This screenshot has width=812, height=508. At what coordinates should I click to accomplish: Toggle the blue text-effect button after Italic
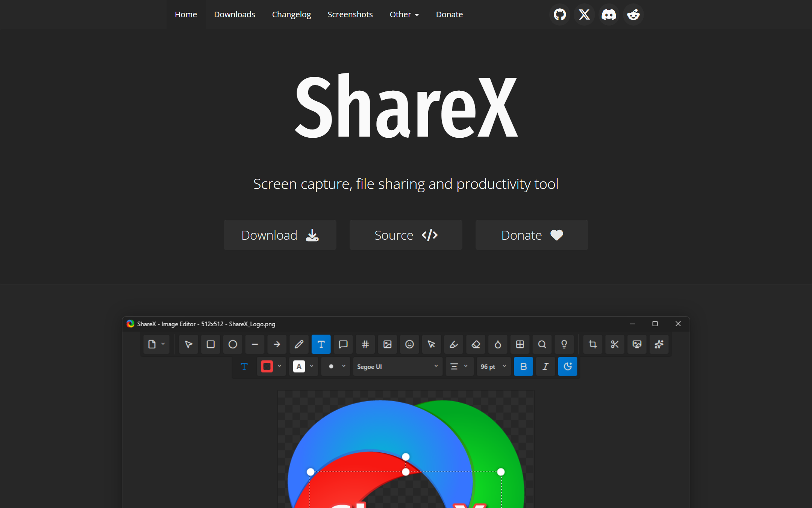coord(568,367)
